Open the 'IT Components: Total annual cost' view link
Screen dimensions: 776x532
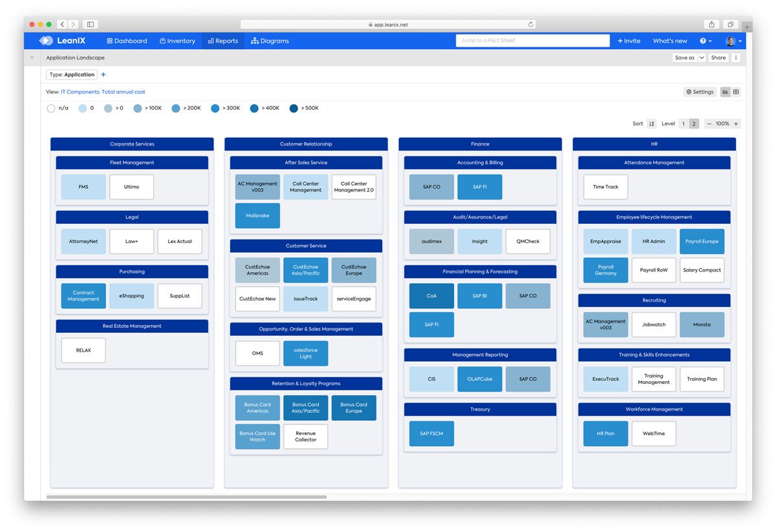click(103, 92)
